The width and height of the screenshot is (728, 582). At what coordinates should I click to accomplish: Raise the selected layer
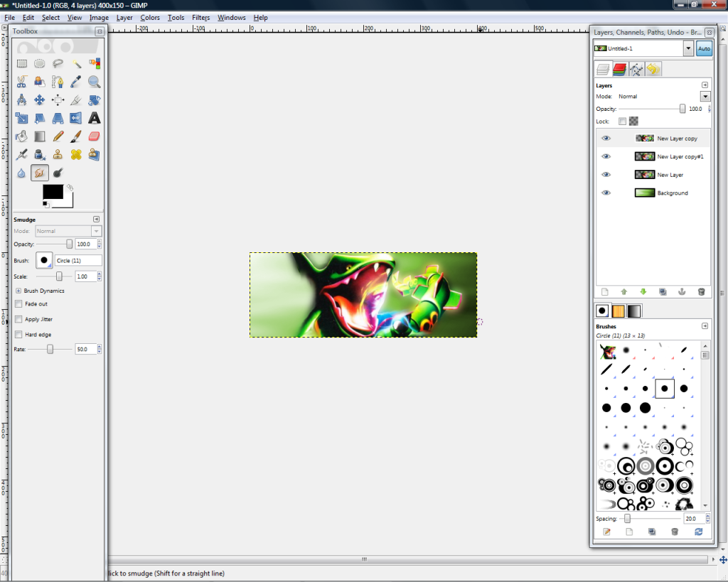pyautogui.click(x=624, y=292)
